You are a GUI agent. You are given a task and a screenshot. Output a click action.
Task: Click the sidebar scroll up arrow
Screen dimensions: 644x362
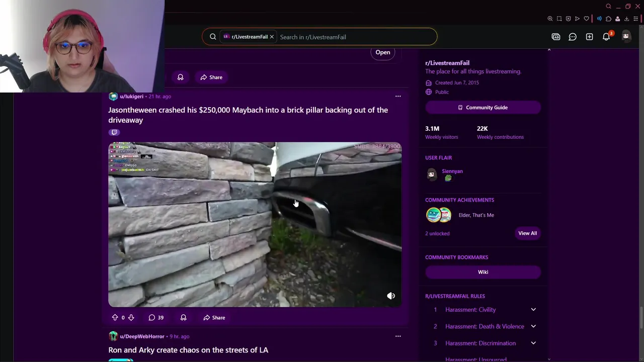pyautogui.click(x=549, y=50)
